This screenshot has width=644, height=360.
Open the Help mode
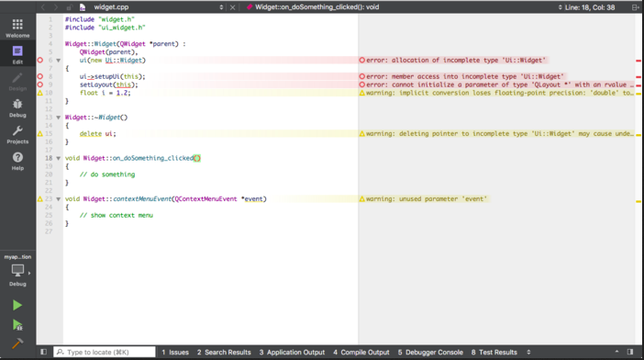click(x=17, y=161)
